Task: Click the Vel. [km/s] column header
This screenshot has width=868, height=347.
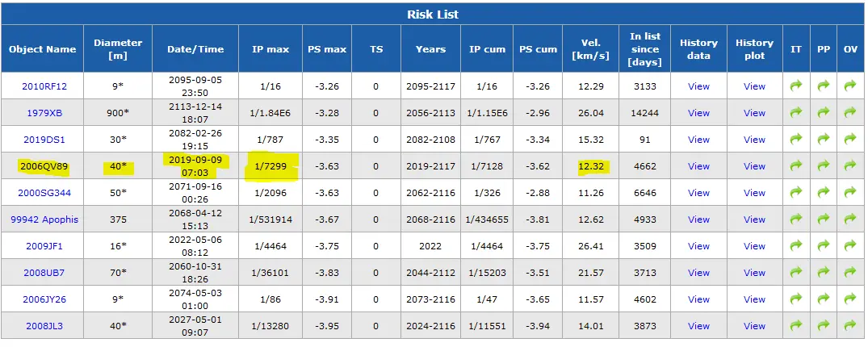Action: [591, 48]
